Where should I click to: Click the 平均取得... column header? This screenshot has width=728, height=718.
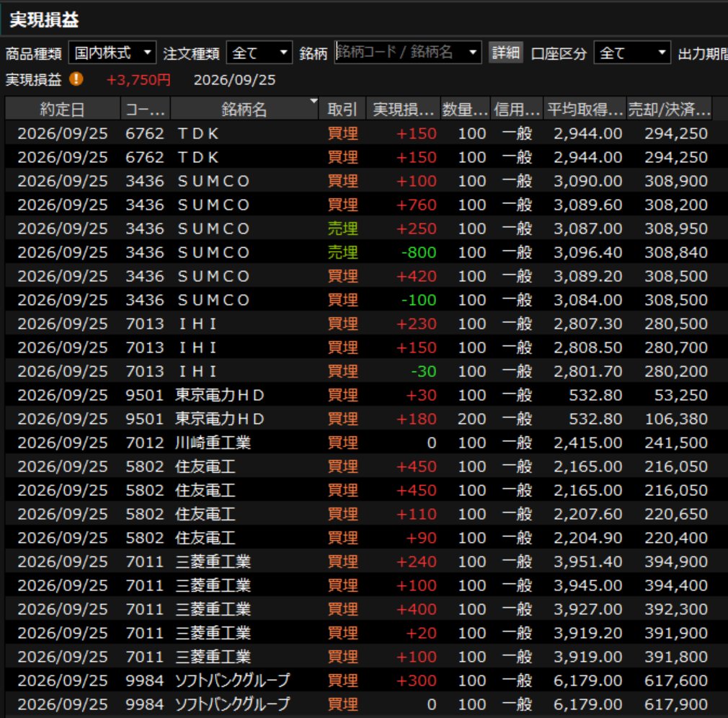click(585, 109)
